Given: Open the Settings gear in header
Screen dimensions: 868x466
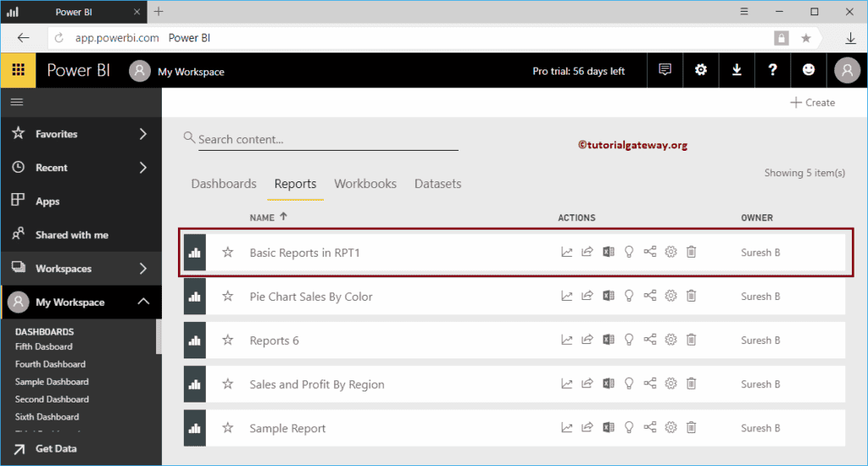Looking at the screenshot, I should coord(701,69).
